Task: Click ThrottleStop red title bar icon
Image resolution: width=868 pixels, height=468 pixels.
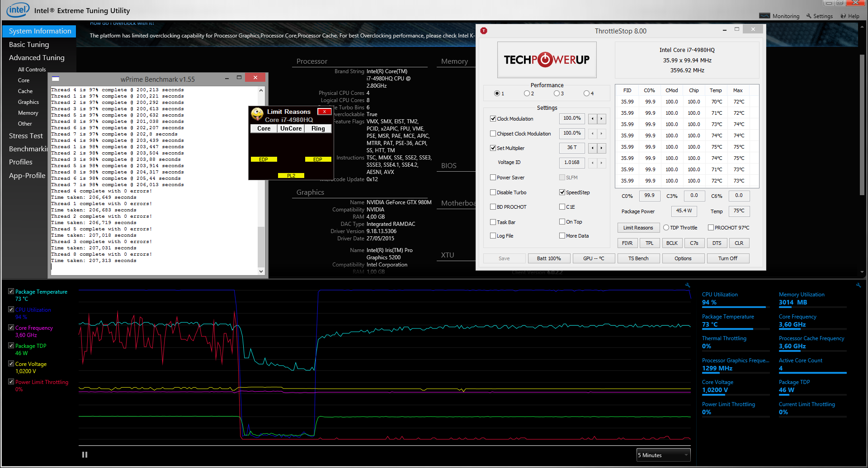Action: click(x=484, y=31)
